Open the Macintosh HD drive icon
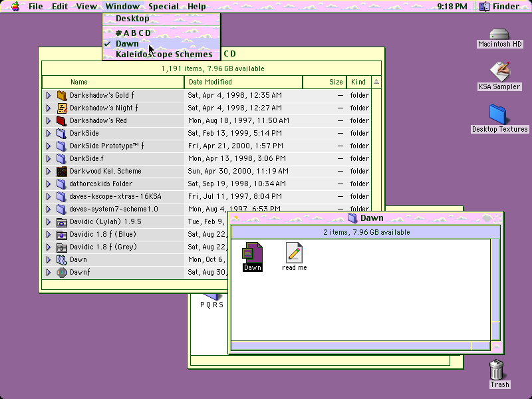Viewport: 532px width, 399px height. (x=499, y=34)
